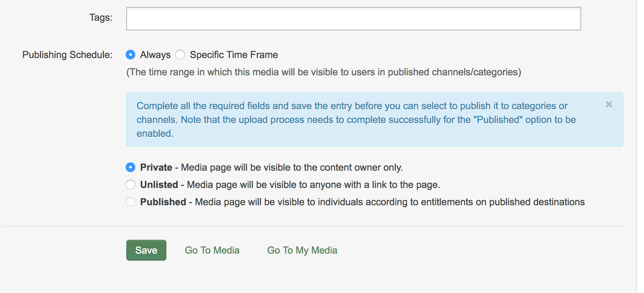Click the blue info alert message text
The height and width of the screenshot is (293, 644).
tap(356, 120)
